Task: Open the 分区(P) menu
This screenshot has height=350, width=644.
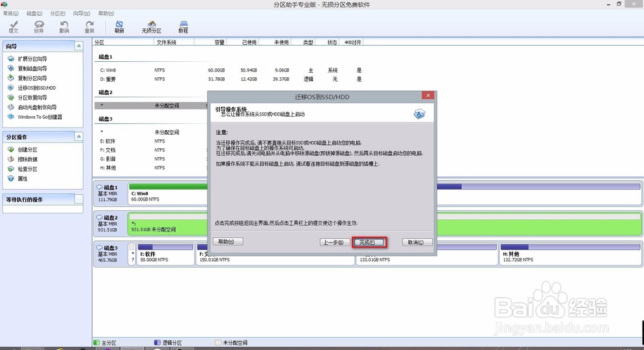Action: point(58,14)
